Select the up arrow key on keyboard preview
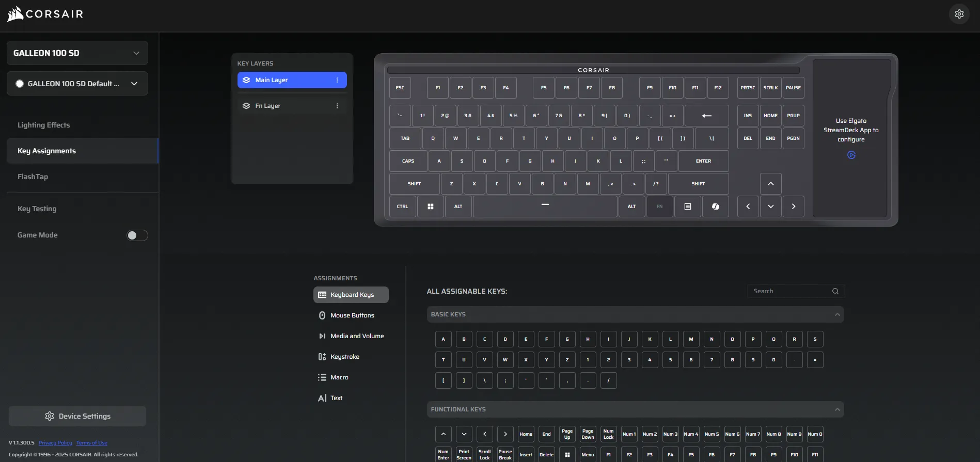The width and height of the screenshot is (980, 462). 770,184
